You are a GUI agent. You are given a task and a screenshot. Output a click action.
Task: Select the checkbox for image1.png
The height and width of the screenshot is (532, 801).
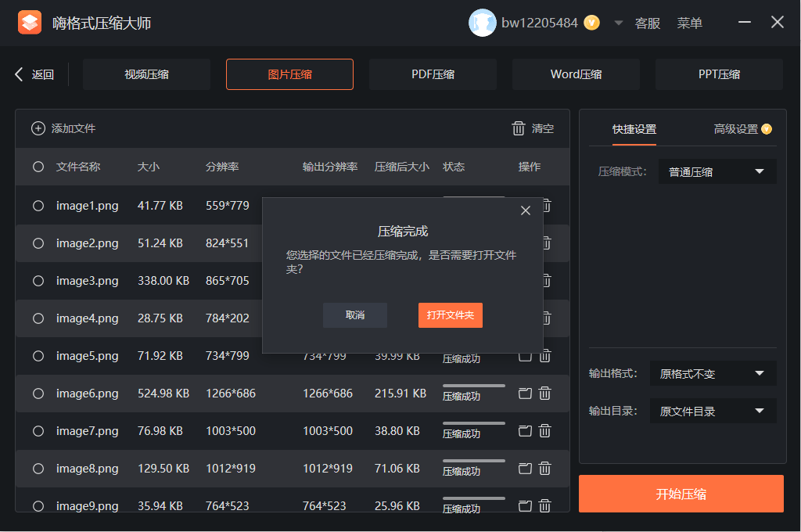[38, 206]
